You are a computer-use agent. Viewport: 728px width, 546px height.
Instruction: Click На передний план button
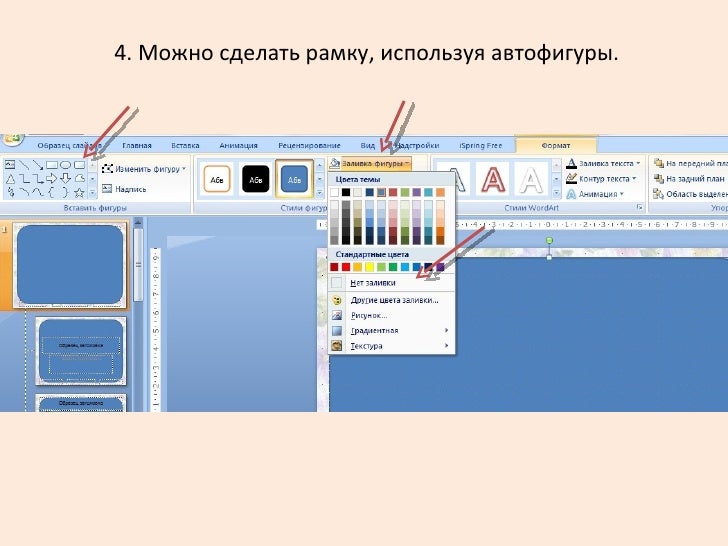click(x=690, y=163)
